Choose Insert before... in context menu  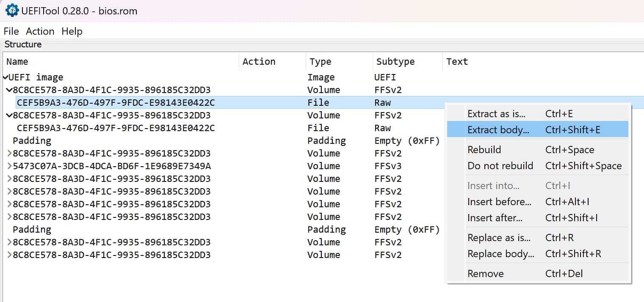coord(538,202)
